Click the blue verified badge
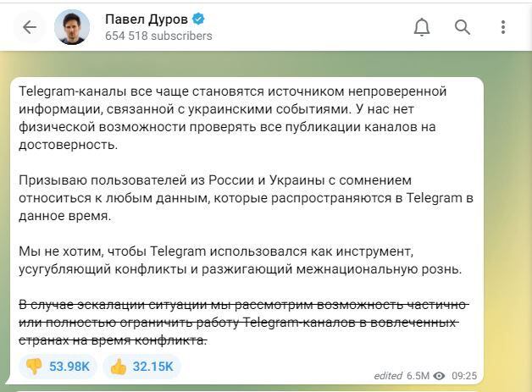532x392 pixels. [198, 19]
